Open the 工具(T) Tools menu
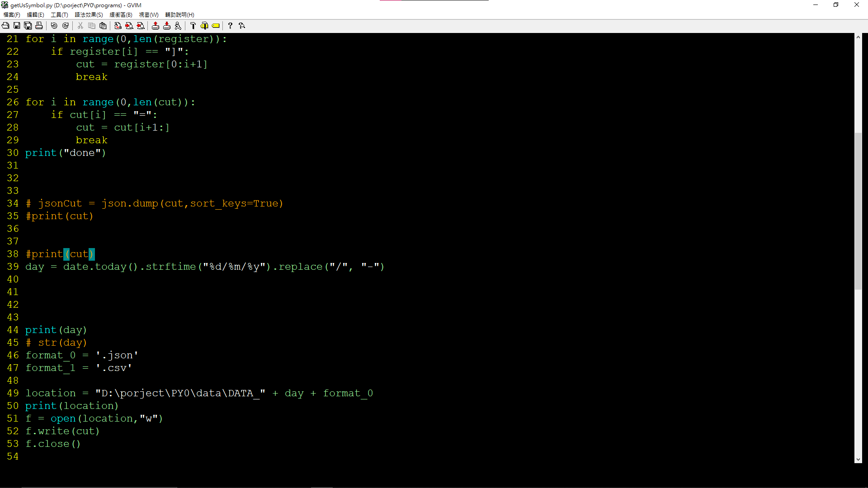 point(59,15)
